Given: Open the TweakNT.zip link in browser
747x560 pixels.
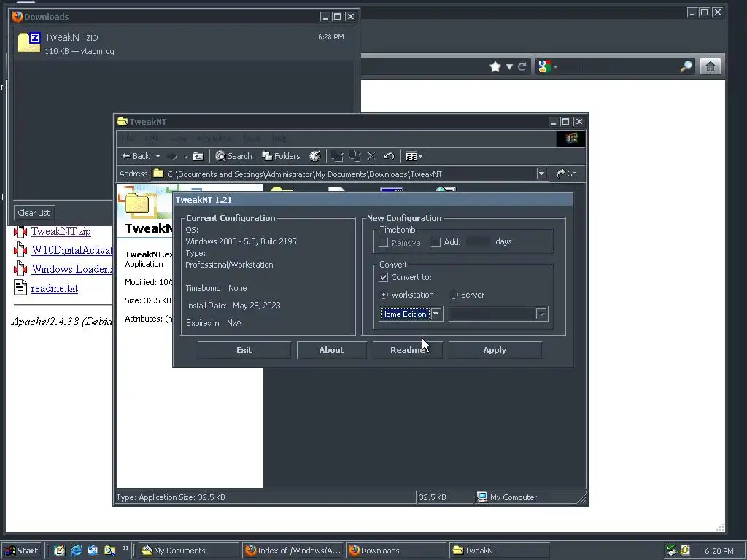Looking at the screenshot, I should tap(61, 231).
